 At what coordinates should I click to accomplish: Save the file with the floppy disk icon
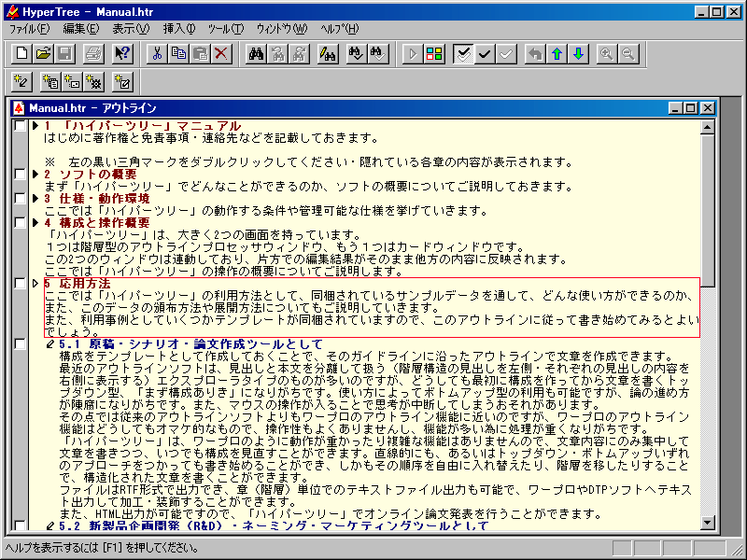click(64, 54)
